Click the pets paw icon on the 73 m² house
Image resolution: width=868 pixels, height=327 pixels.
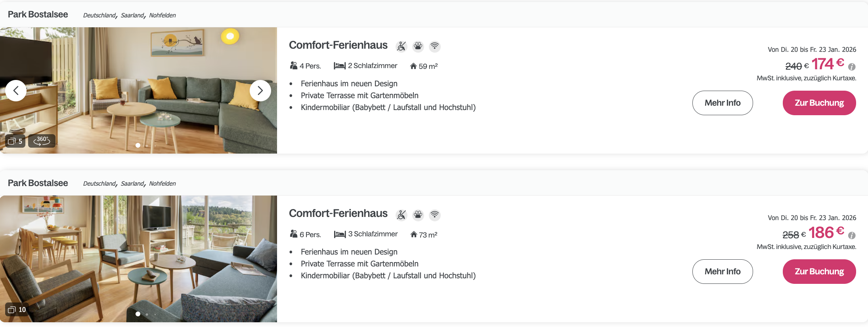pyautogui.click(x=418, y=215)
